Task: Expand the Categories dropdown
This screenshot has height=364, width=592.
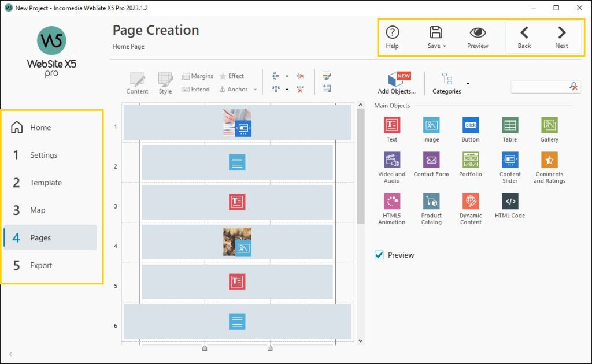Action: tap(467, 84)
